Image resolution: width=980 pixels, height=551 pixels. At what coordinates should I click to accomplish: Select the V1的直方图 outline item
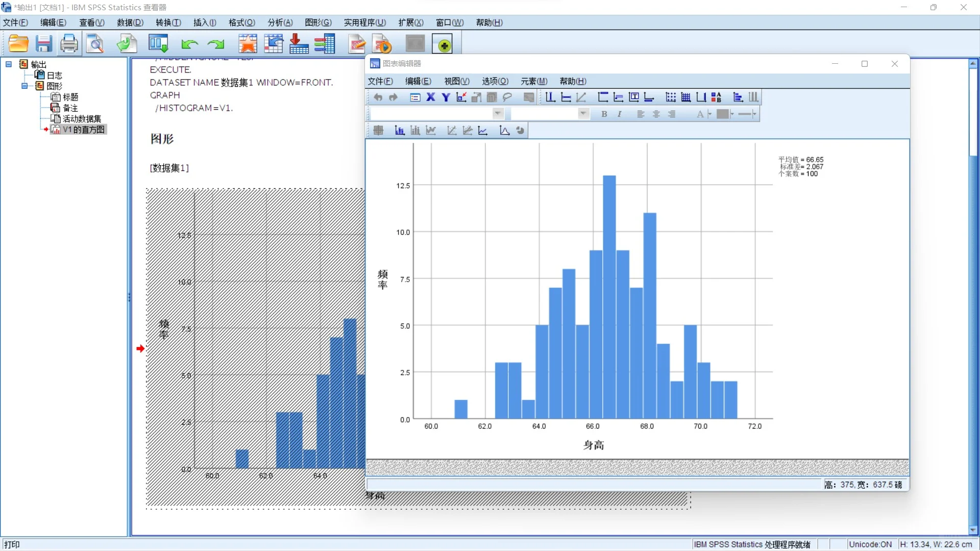click(x=84, y=130)
